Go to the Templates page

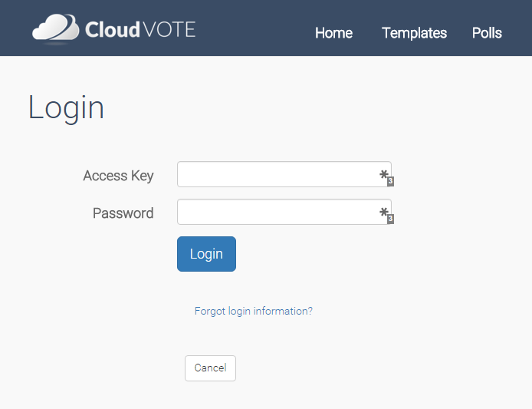414,33
